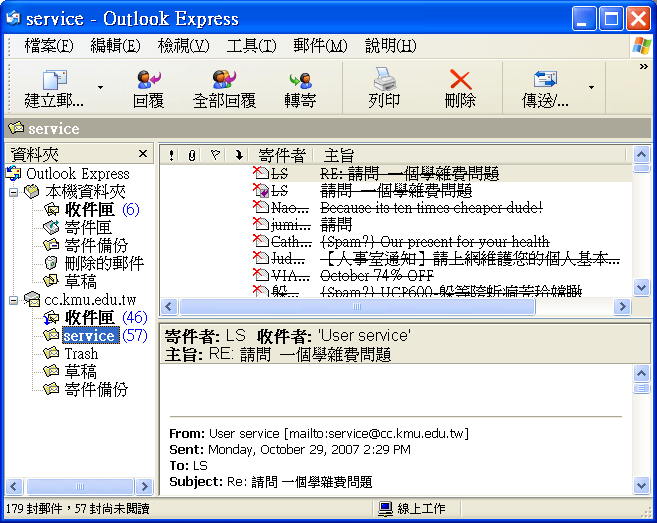
Task: Select the Outlook Express root tree item
Action: click(78, 173)
